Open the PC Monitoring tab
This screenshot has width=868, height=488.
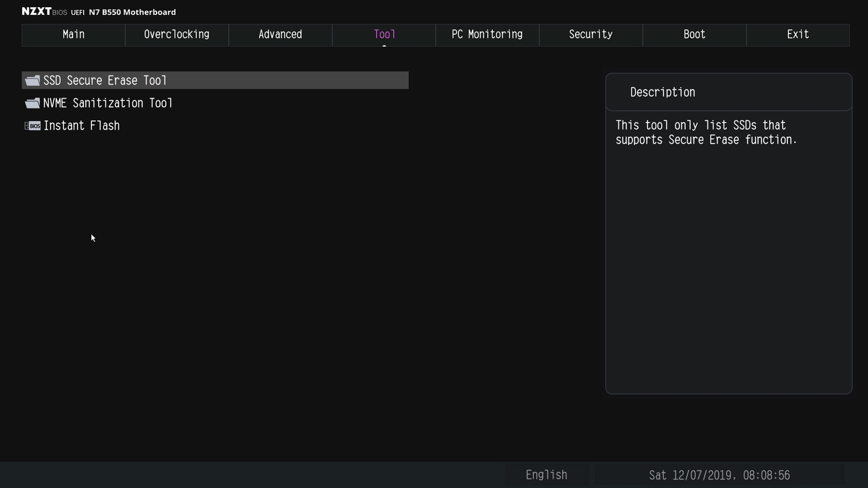[487, 35]
